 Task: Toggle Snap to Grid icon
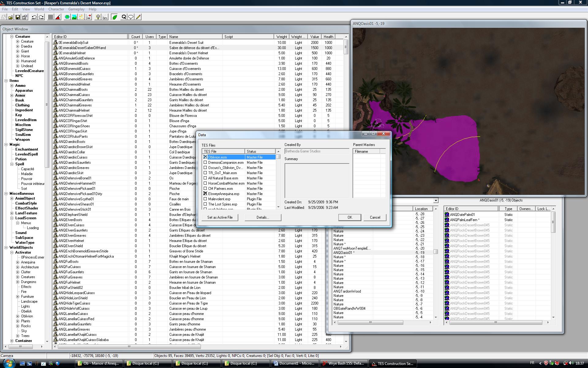click(51, 17)
